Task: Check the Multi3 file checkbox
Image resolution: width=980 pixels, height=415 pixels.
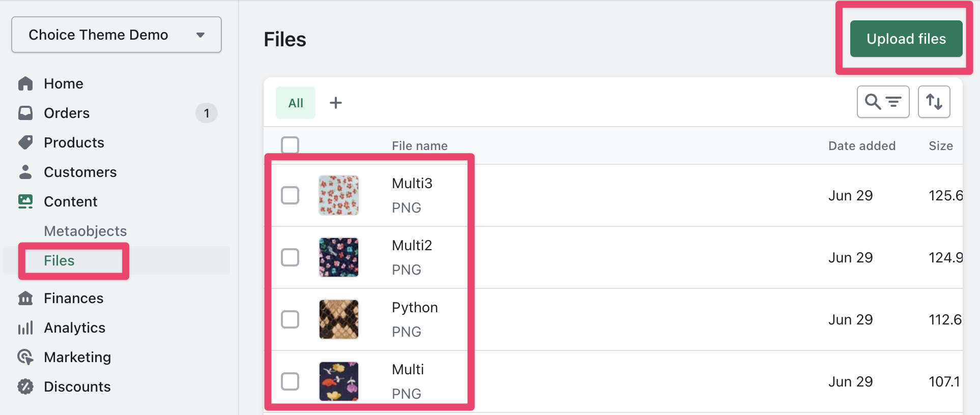Action: 290,195
